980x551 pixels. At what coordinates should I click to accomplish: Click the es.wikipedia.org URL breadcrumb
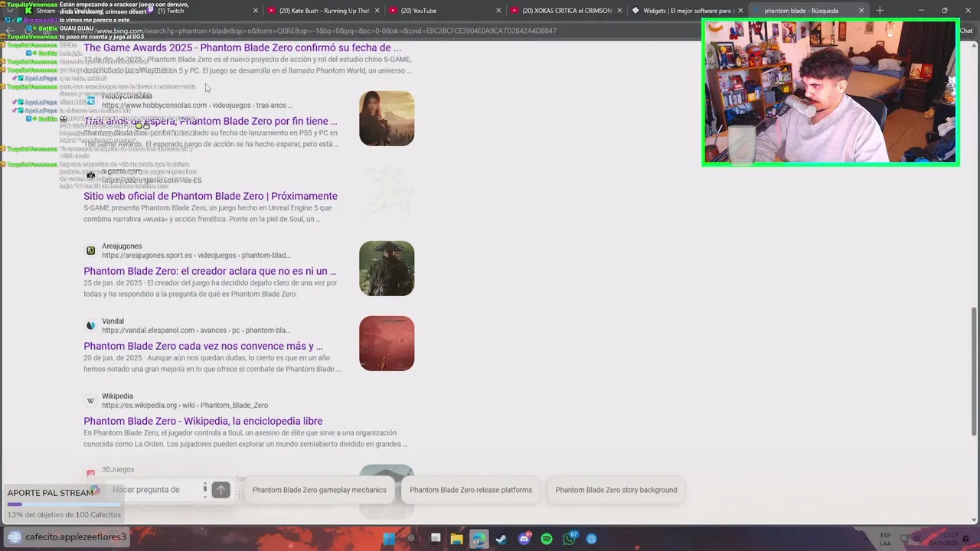185,406
